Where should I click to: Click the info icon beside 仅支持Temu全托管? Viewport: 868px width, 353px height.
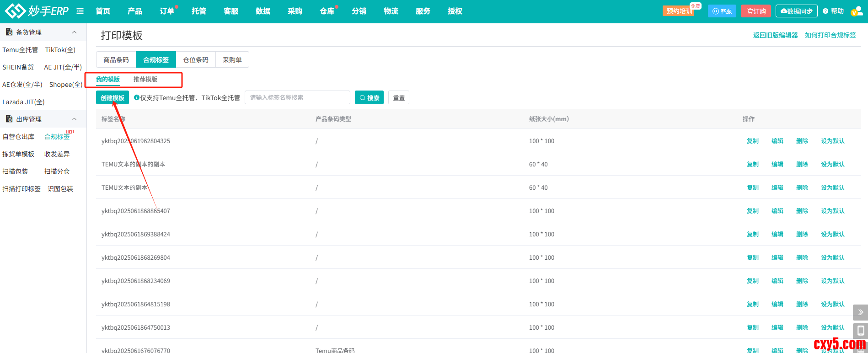[136, 97]
